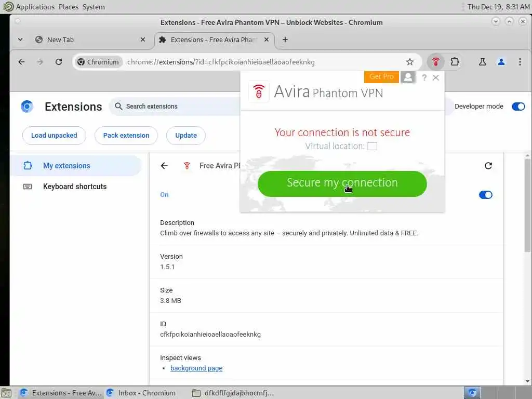Viewport: 532px width, 399px height.
Task: Open the Avira popup account icon
Action: 408,77
